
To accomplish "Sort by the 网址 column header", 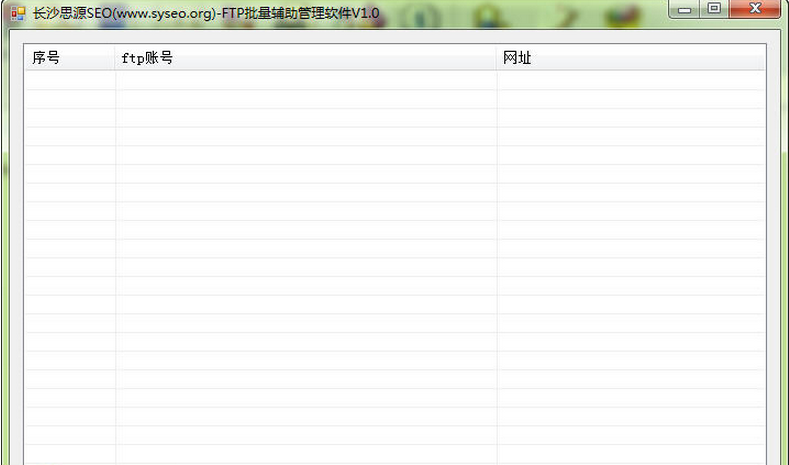I will click(630, 58).
